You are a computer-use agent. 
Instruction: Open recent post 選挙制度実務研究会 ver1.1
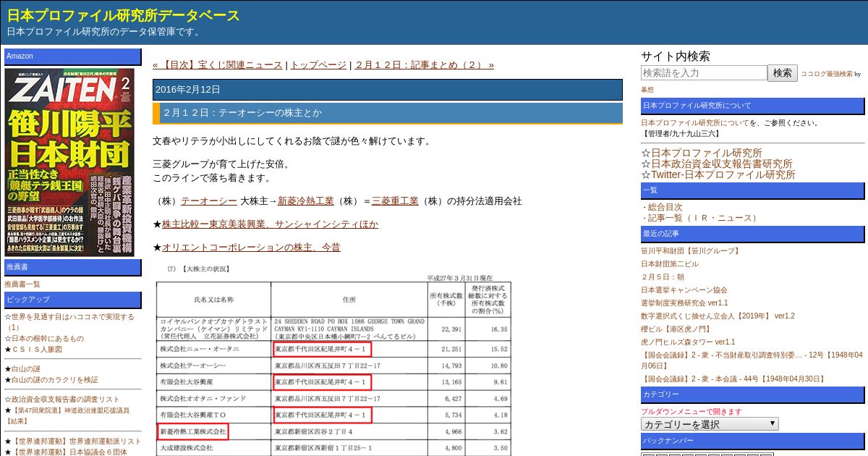point(684,303)
